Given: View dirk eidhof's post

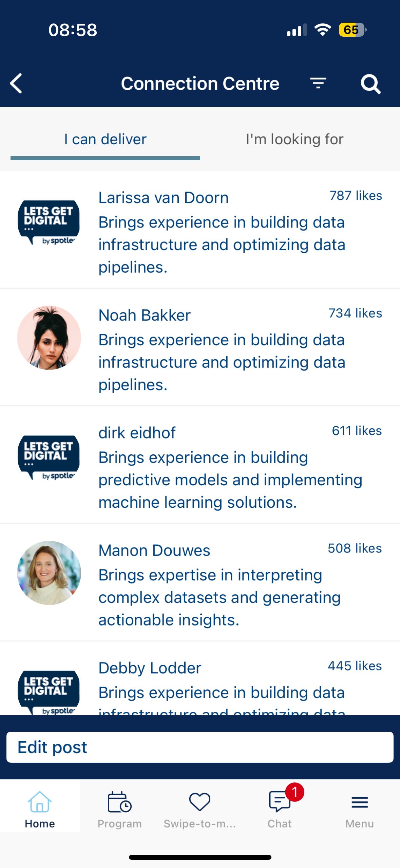Looking at the screenshot, I should click(x=200, y=465).
